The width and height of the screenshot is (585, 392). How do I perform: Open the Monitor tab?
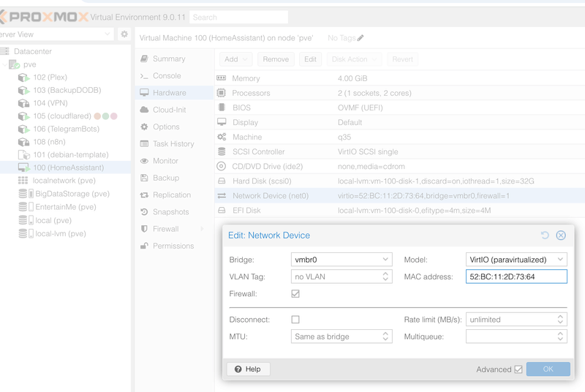click(x=174, y=161)
